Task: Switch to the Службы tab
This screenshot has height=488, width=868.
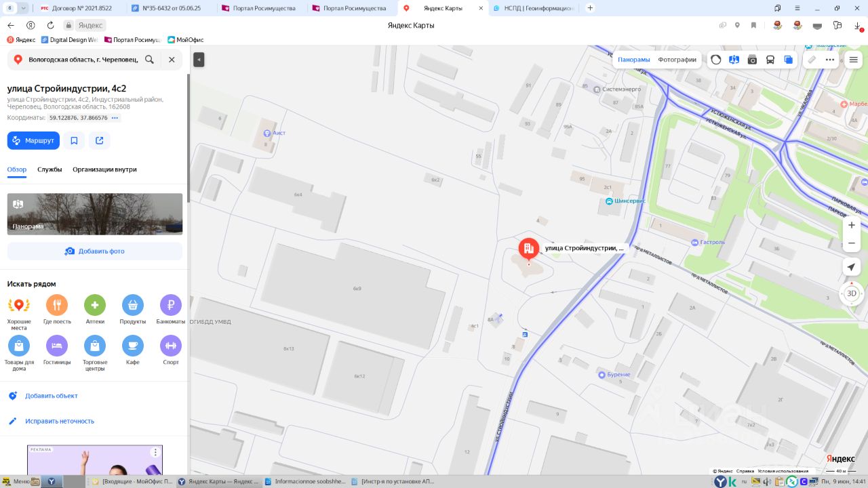Action: tap(50, 169)
